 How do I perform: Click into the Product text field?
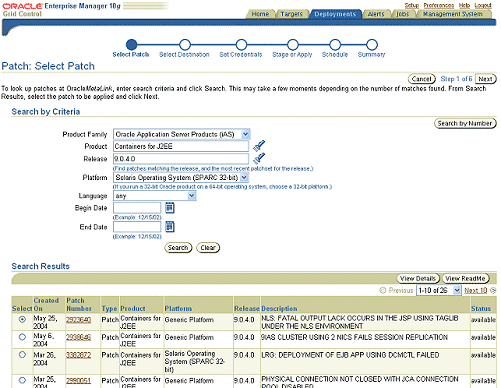coord(181,146)
